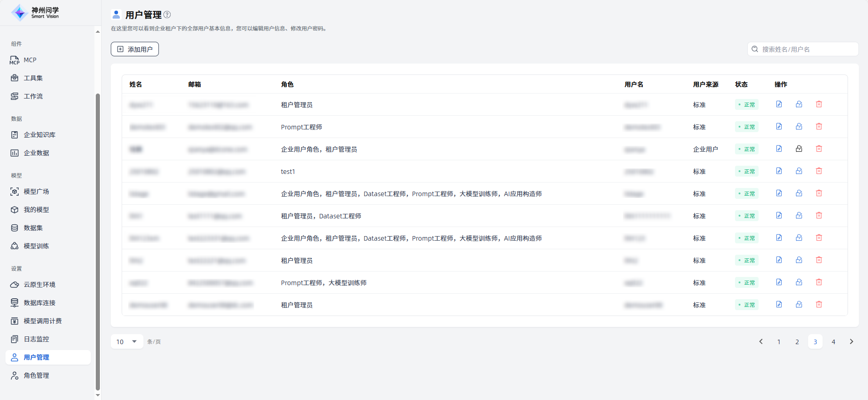868x400 pixels.
Task: Edit the user with Prompt工程师 role only
Action: (x=779, y=127)
